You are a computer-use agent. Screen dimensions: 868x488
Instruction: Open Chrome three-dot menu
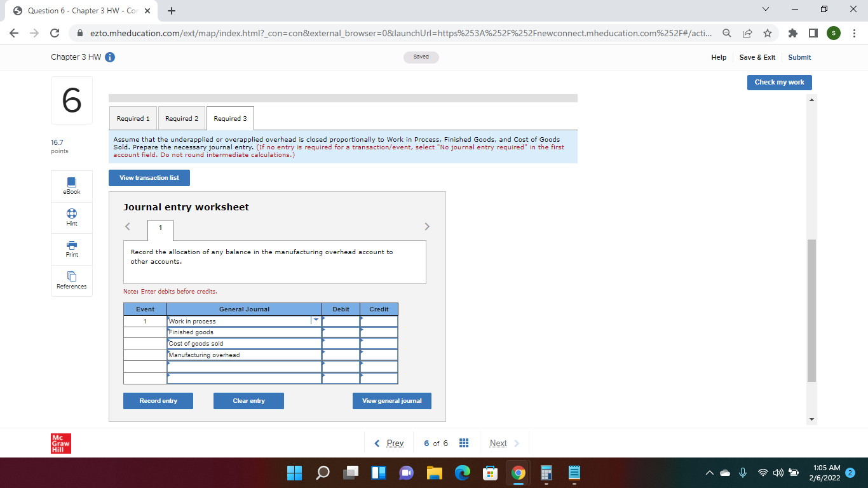click(x=855, y=33)
